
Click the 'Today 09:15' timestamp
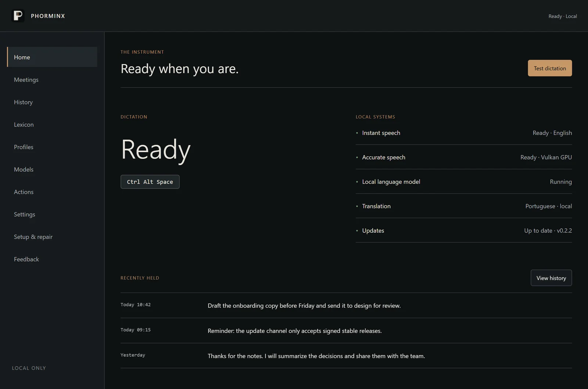(x=136, y=330)
